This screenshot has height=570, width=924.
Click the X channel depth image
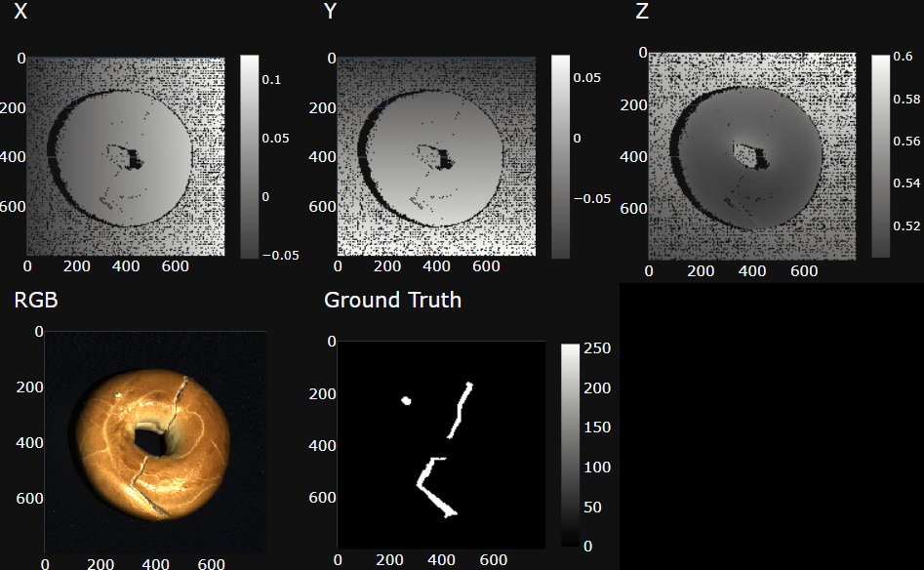126,156
